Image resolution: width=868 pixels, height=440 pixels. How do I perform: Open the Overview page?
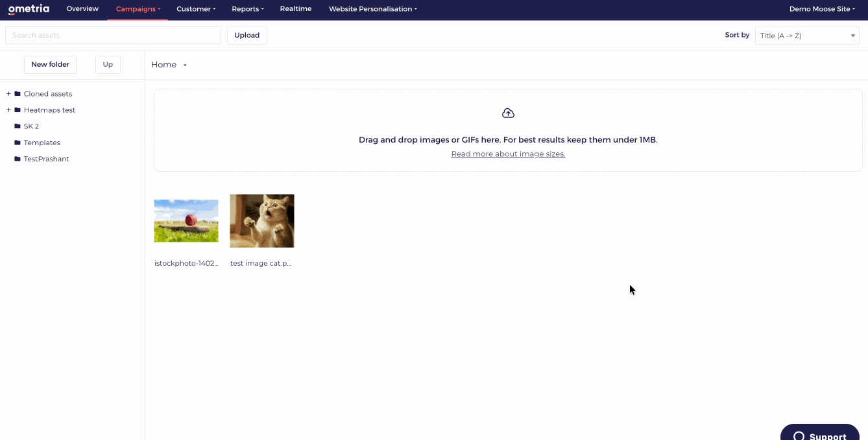click(82, 9)
